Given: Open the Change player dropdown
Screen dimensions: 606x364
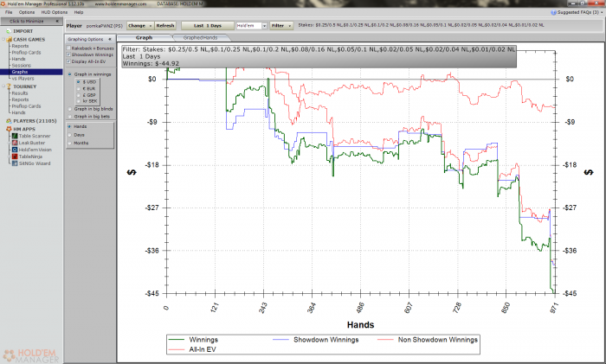Looking at the screenshot, I should [x=140, y=26].
